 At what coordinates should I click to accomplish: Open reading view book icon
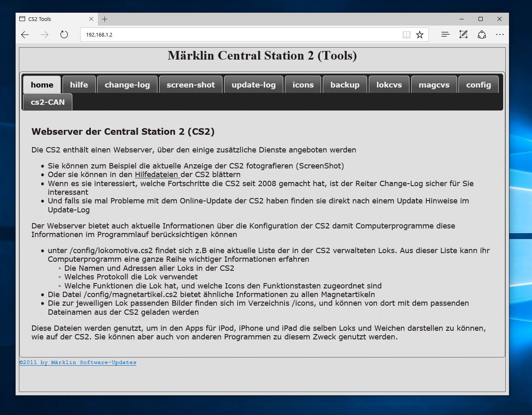pyautogui.click(x=406, y=35)
